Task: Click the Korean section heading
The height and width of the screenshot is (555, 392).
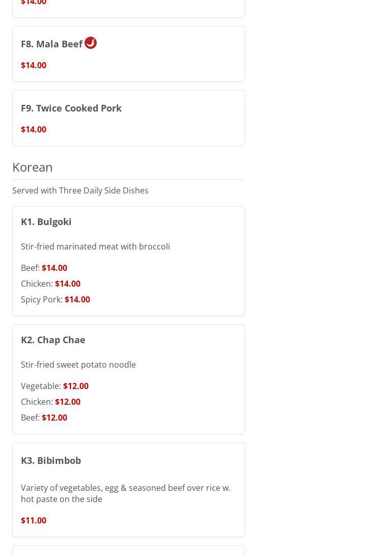Action: 33,167
